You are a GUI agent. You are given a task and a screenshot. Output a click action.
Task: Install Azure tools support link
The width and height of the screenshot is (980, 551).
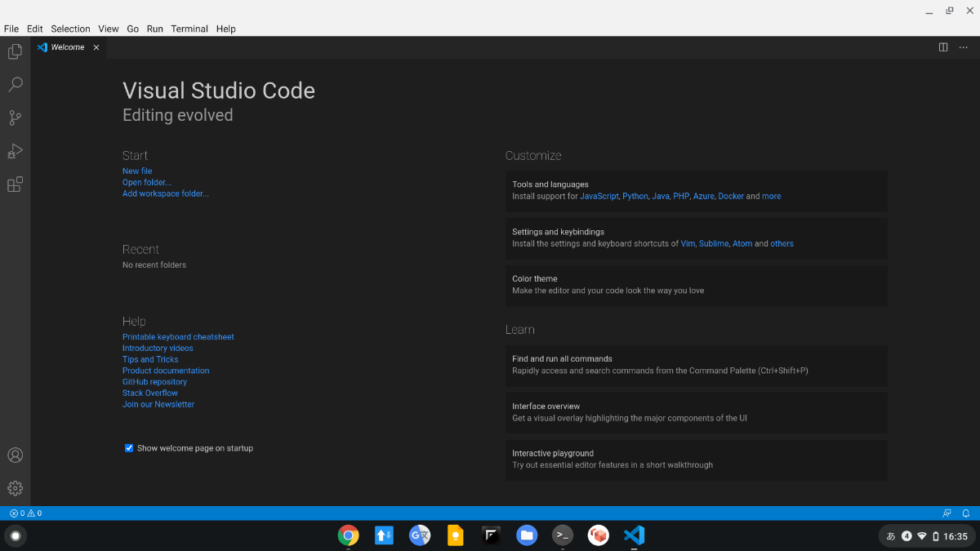point(704,197)
